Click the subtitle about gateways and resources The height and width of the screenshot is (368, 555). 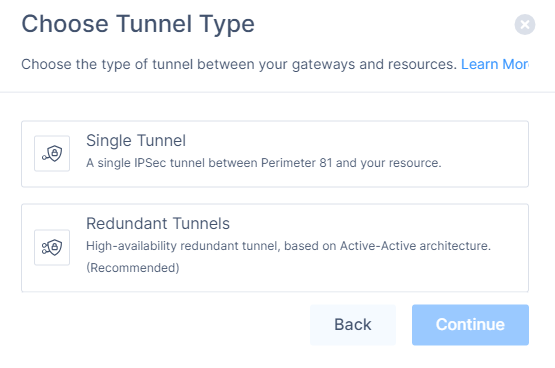point(239,64)
